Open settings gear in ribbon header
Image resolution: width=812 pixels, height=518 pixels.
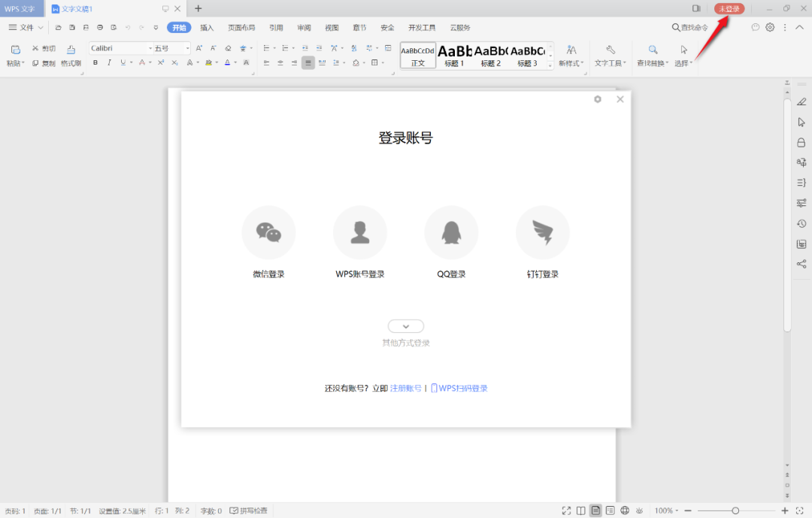pyautogui.click(x=770, y=28)
